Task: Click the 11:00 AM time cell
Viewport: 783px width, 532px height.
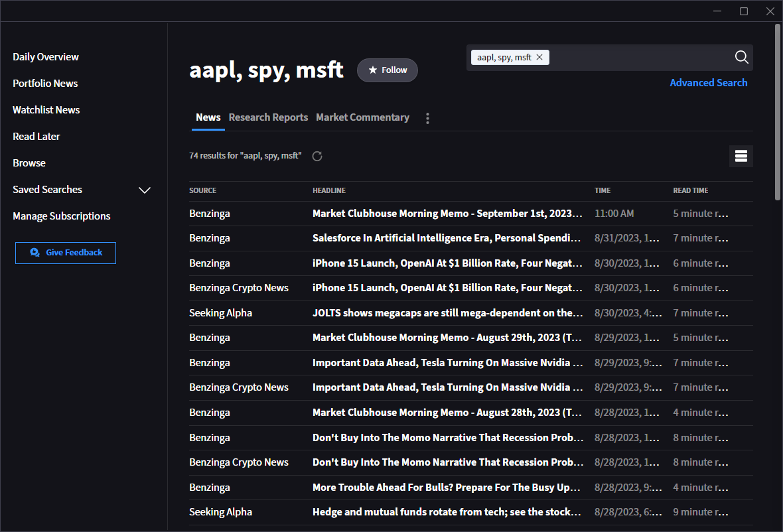Action: coord(614,214)
